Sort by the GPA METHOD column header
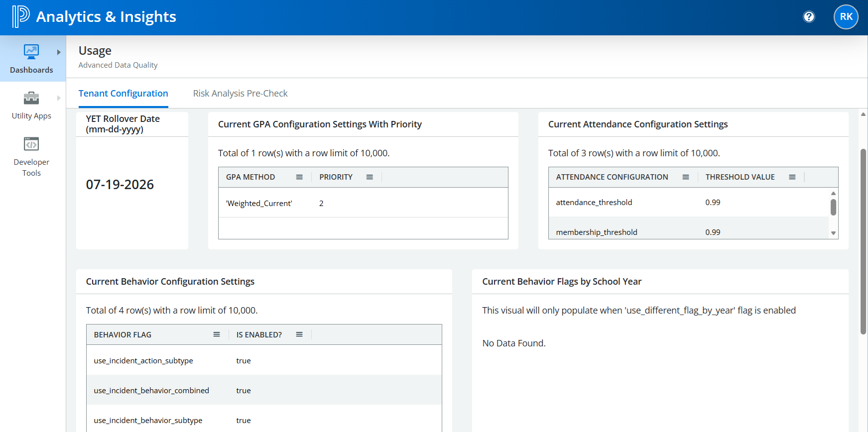 (x=250, y=177)
